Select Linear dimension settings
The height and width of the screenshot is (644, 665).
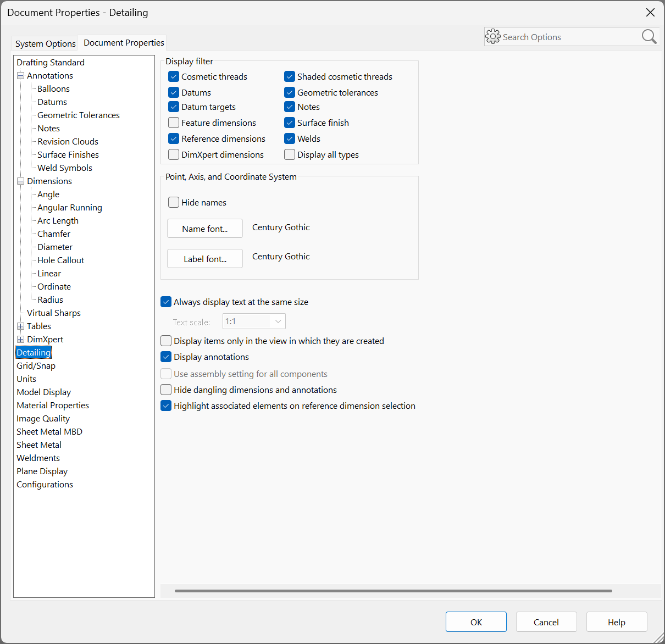(49, 274)
